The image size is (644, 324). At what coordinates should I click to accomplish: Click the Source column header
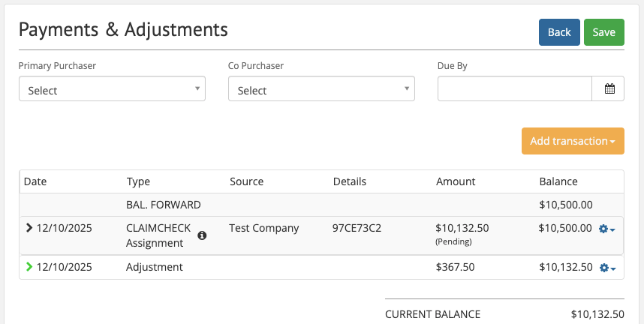[x=246, y=181]
